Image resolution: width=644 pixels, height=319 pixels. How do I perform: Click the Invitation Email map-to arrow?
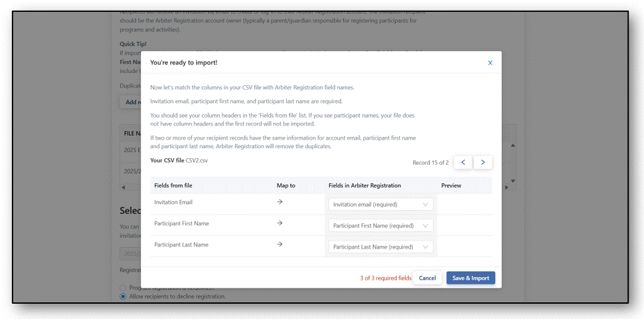point(280,202)
